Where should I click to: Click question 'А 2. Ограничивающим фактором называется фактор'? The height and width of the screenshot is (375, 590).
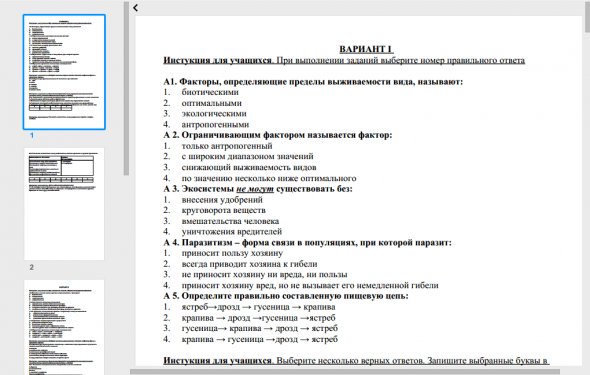click(278, 135)
